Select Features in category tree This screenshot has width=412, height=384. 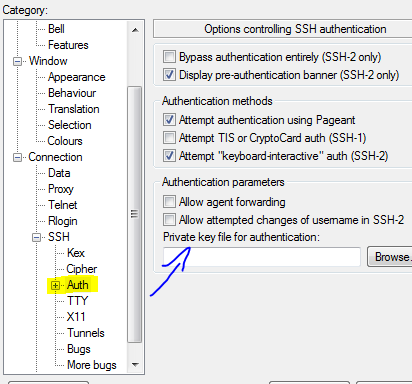(68, 45)
